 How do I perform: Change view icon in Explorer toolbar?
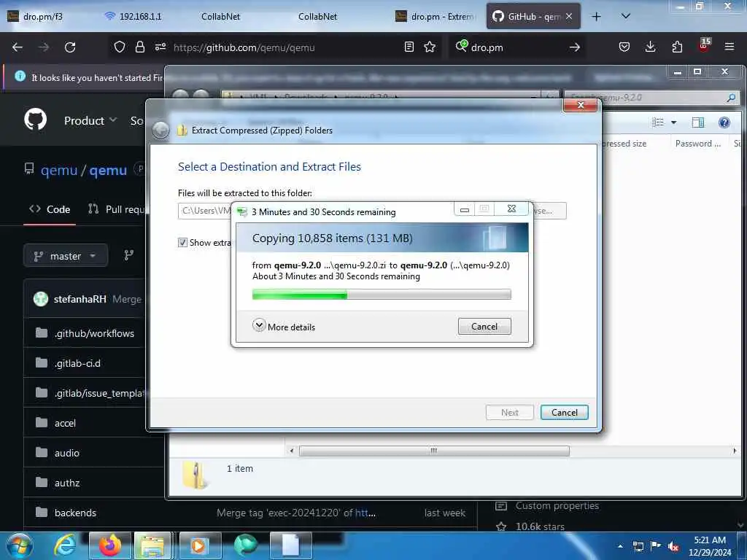click(658, 122)
